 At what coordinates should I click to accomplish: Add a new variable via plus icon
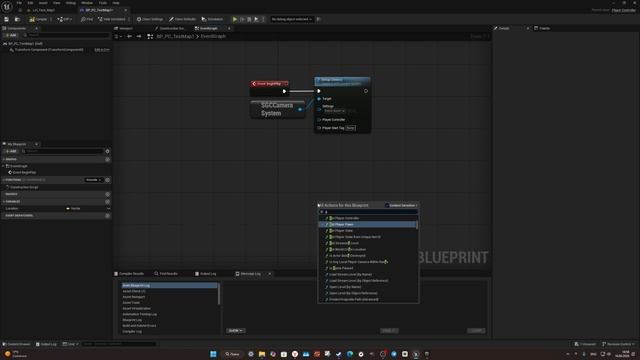107,202
